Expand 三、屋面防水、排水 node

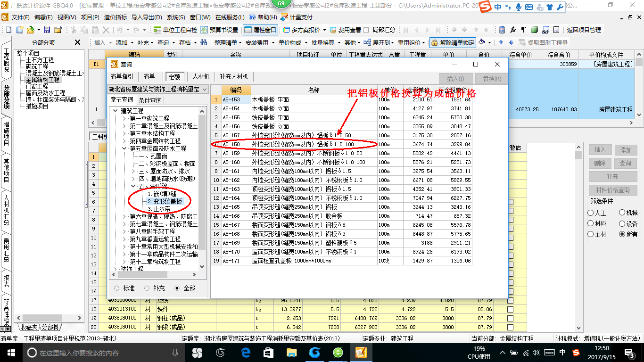pyautogui.click(x=133, y=171)
